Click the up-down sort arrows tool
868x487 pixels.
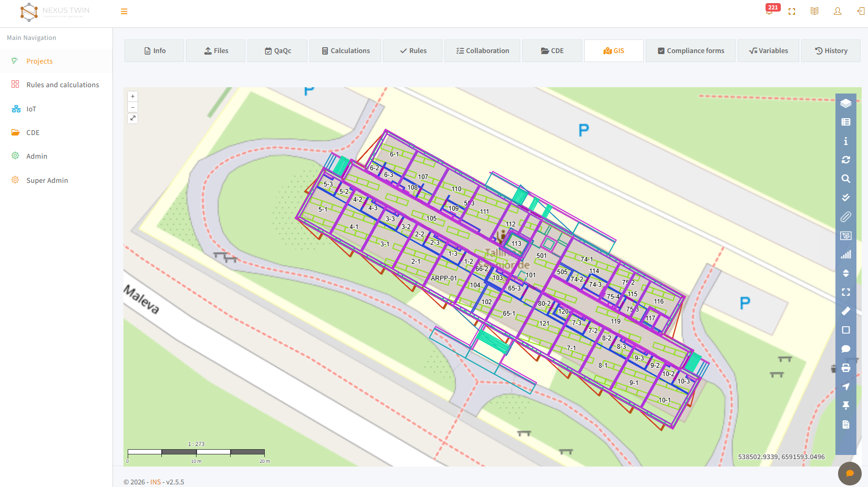tap(845, 273)
